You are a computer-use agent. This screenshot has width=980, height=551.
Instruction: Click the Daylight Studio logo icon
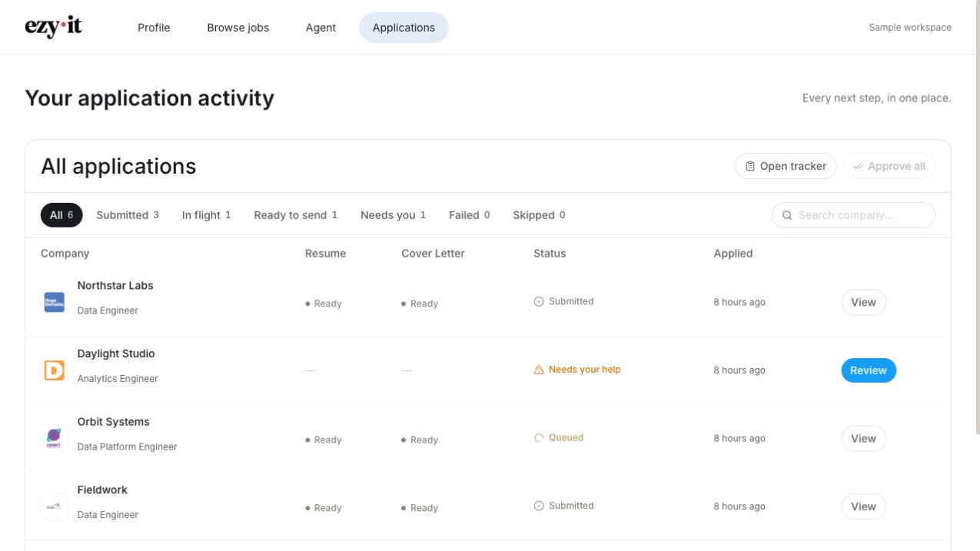click(54, 370)
